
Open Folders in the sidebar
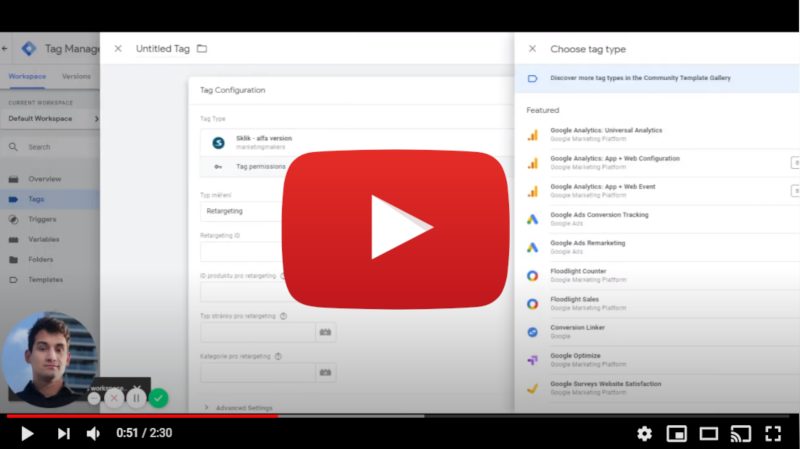pos(50,259)
